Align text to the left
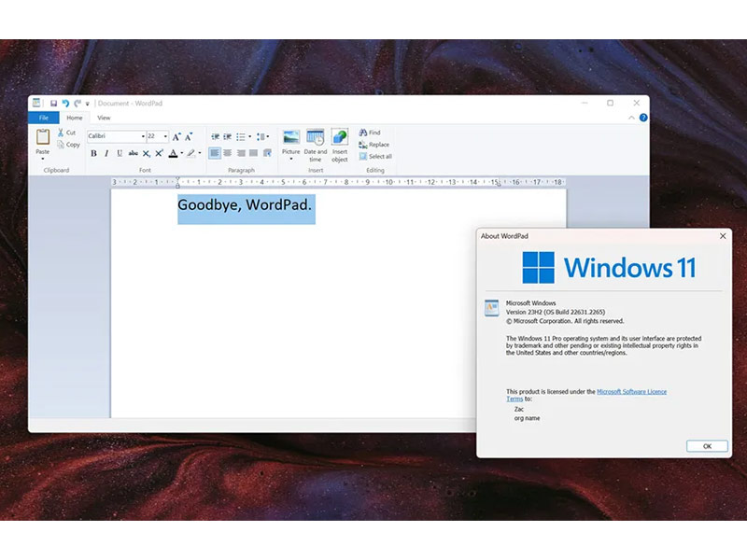 (215, 153)
